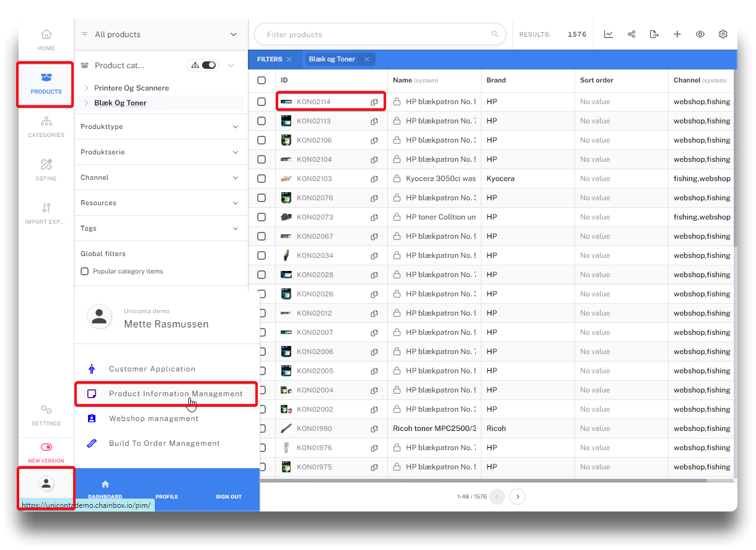This screenshot has height=550, width=756.
Task: Expand the Printere Og Scannere tree node
Action: click(86, 88)
